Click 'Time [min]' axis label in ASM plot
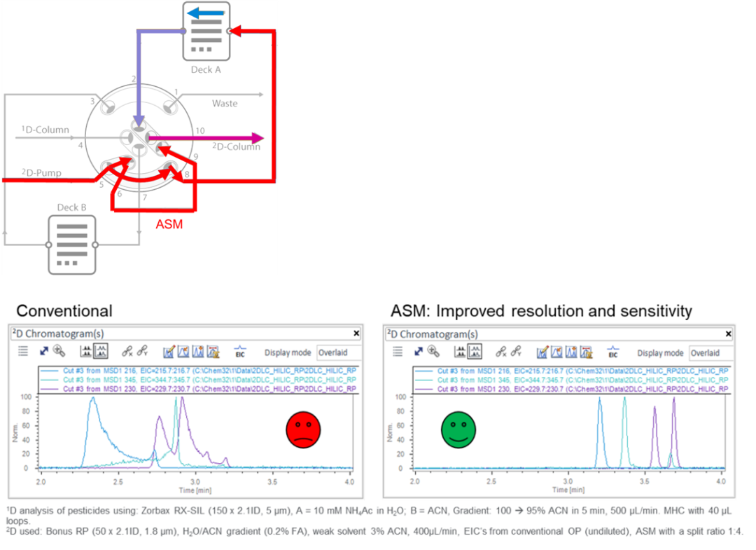 click(x=568, y=490)
